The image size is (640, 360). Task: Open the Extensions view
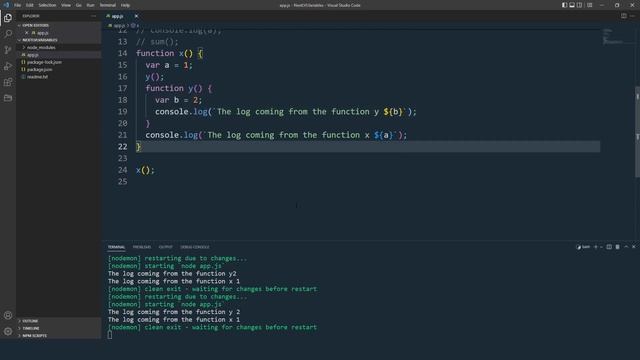[8, 82]
